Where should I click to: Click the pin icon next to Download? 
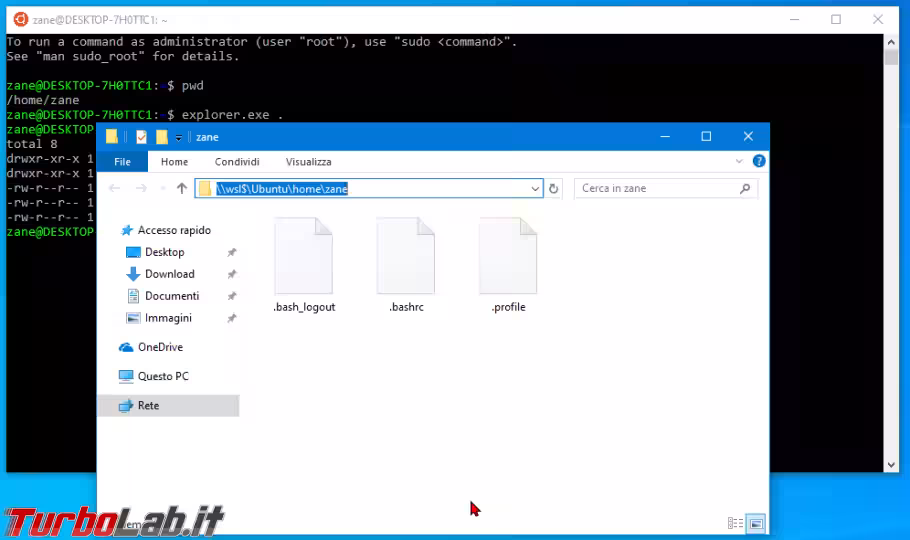232,274
